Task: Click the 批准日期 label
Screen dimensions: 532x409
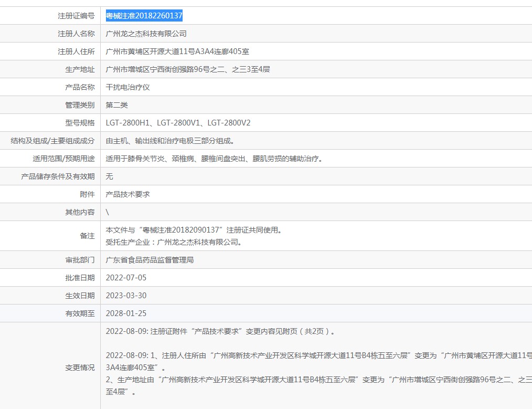Action: pyautogui.click(x=80, y=278)
